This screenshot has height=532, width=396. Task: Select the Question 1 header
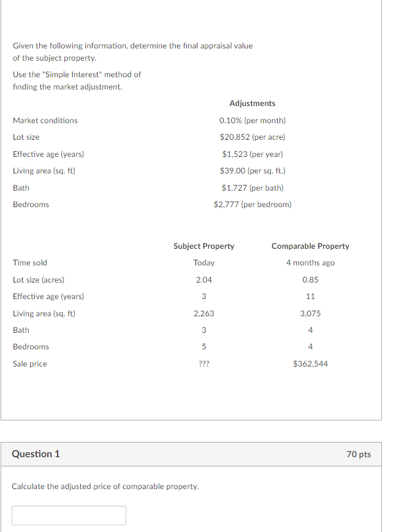pyautogui.click(x=34, y=454)
